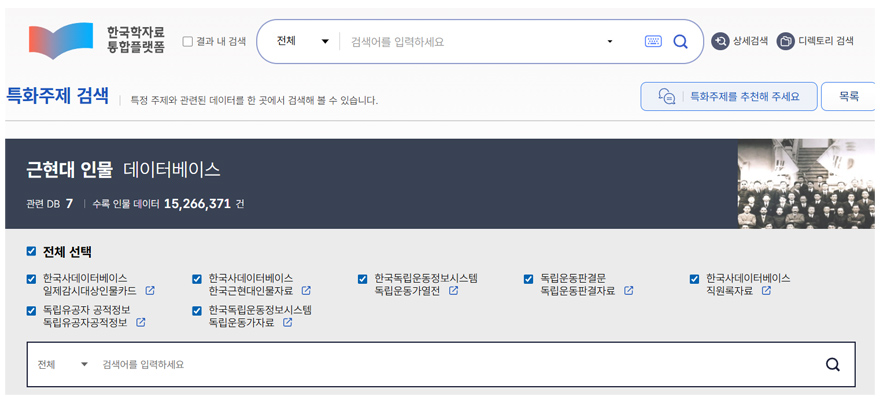Open external link icon for 독립운동가열전
This screenshot has height=405, width=880.
pos(453,291)
